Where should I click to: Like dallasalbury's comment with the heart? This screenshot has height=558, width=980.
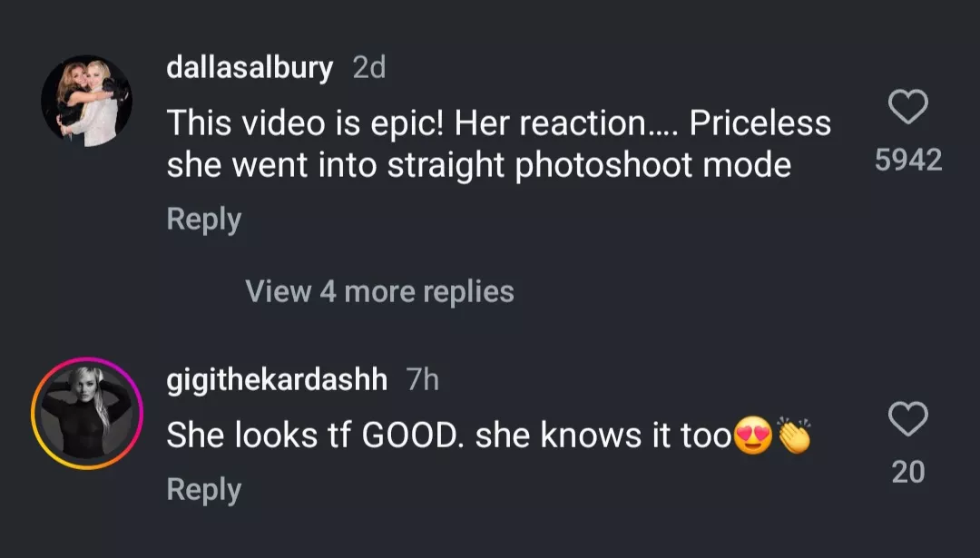[x=907, y=109]
